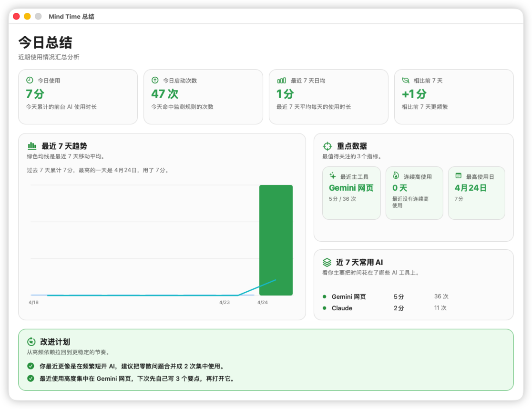
Task: Close the Mind Time 总结 window
Action: point(16,16)
